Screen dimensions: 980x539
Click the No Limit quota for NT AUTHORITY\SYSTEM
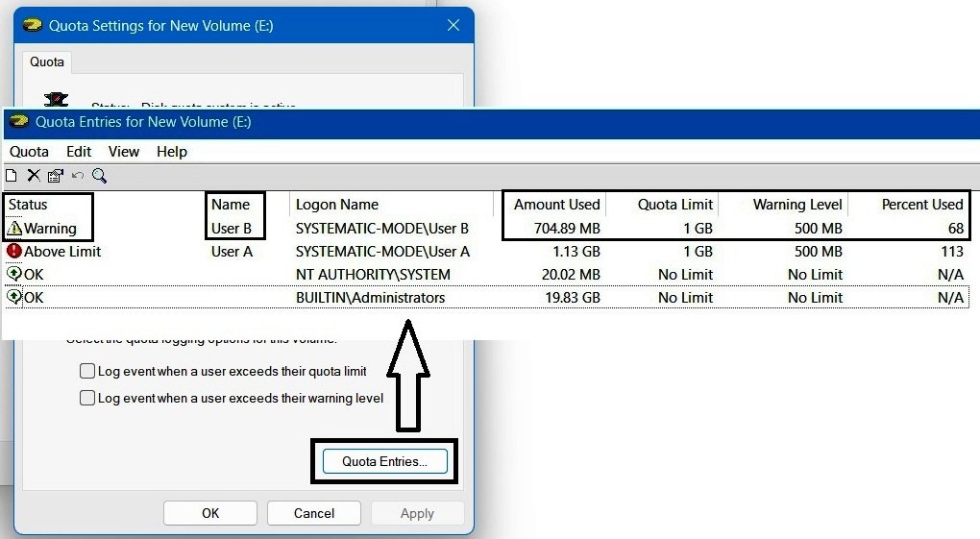pyautogui.click(x=686, y=275)
